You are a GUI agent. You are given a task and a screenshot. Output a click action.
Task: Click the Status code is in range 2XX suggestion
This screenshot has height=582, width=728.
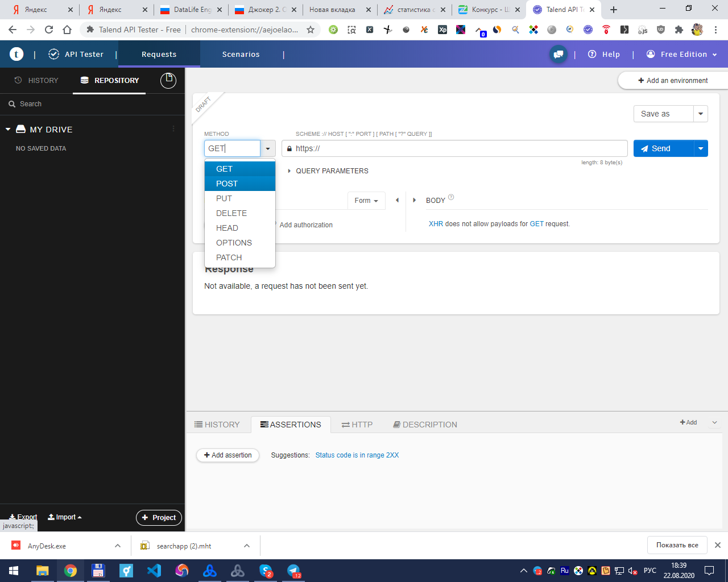pos(357,455)
